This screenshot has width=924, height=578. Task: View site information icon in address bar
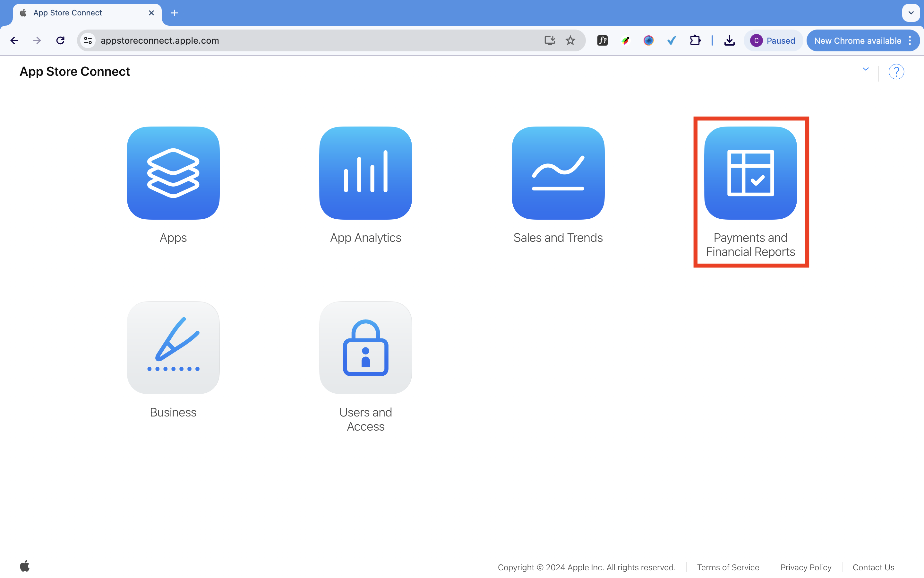pos(88,40)
